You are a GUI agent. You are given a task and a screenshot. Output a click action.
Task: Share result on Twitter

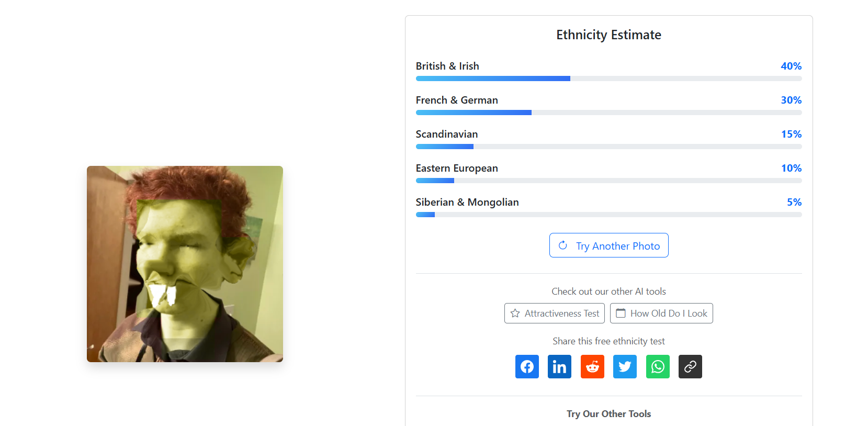(625, 367)
